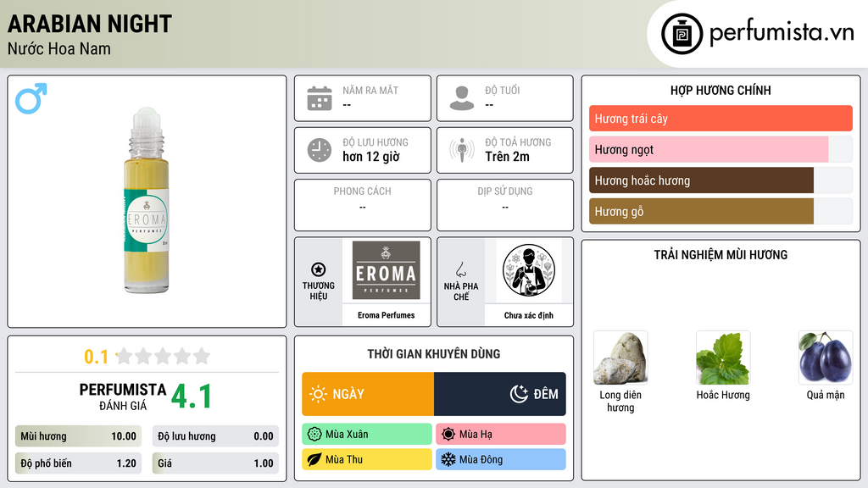Click the hơn 12 giờ longevity value
The width and height of the screenshot is (868, 488).
point(371,157)
